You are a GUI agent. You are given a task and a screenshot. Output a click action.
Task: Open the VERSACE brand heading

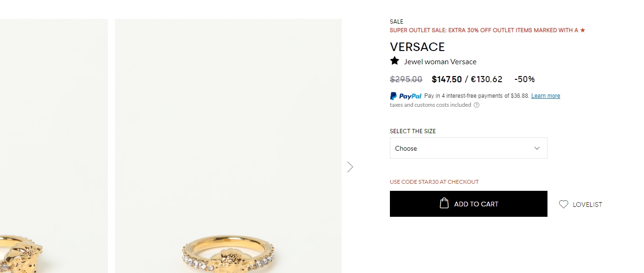click(417, 47)
